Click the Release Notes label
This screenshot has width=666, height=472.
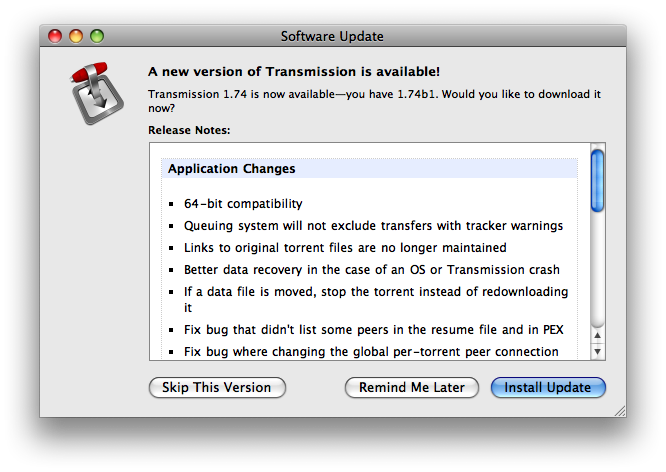pos(189,130)
